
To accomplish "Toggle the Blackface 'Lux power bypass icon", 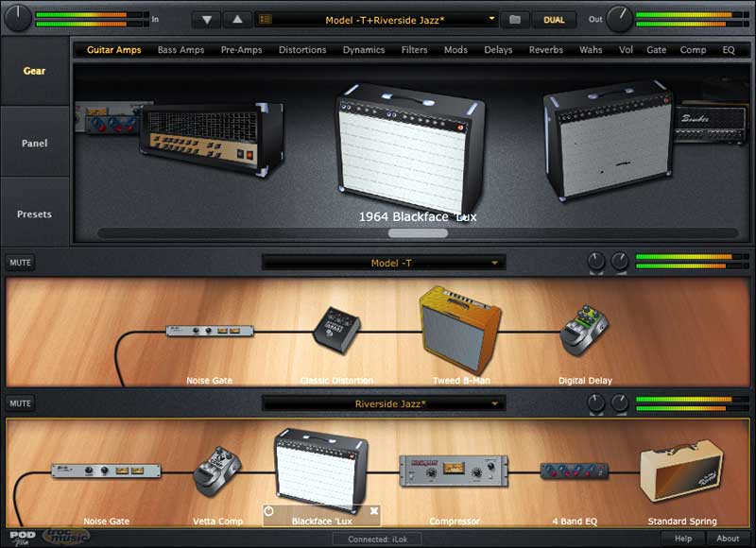I will 269,511.
